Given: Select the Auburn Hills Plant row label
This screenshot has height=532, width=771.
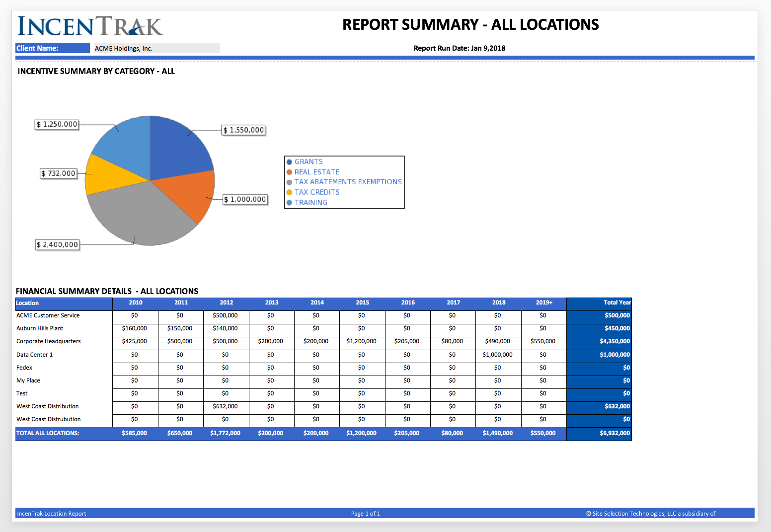Looking at the screenshot, I should point(40,329).
